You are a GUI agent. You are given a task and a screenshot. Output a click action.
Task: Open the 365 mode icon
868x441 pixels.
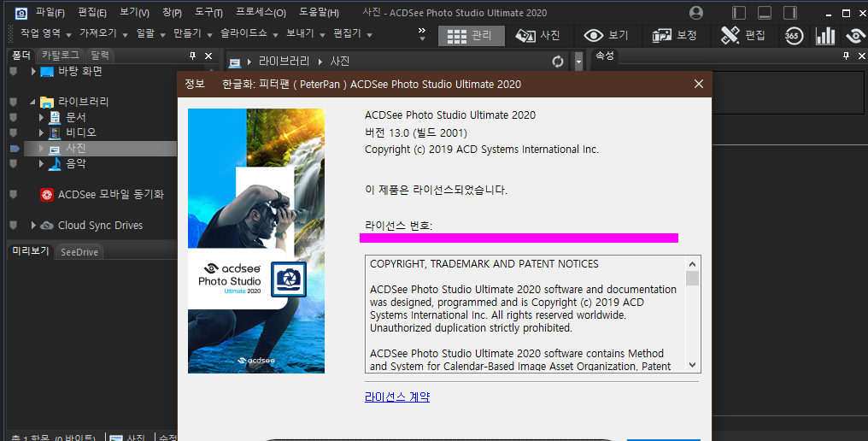pyautogui.click(x=794, y=36)
